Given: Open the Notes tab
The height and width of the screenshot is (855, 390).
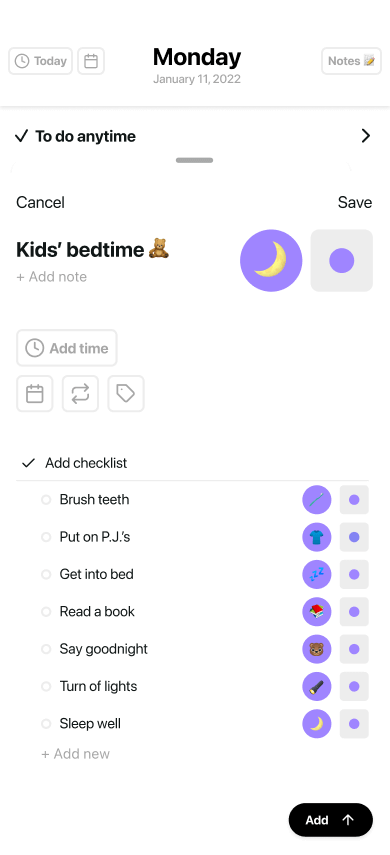Looking at the screenshot, I should pos(351,61).
